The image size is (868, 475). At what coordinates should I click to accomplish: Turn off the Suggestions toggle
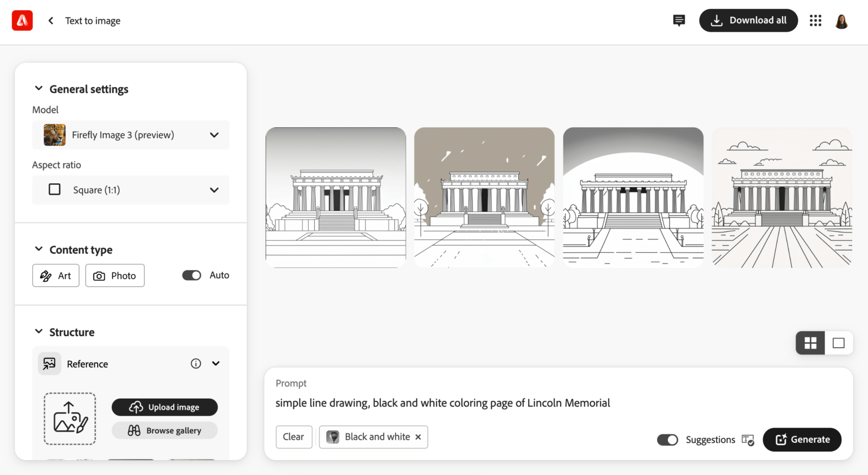(667, 439)
